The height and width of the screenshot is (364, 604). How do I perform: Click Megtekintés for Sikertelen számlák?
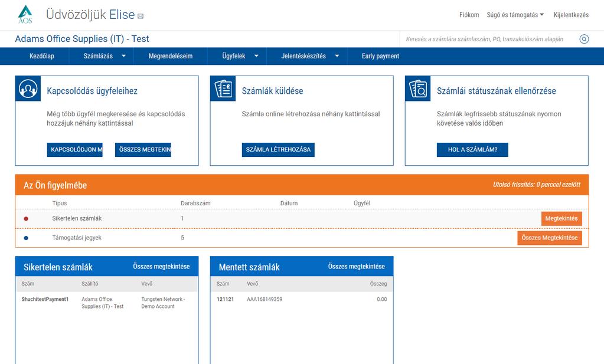[561, 218]
